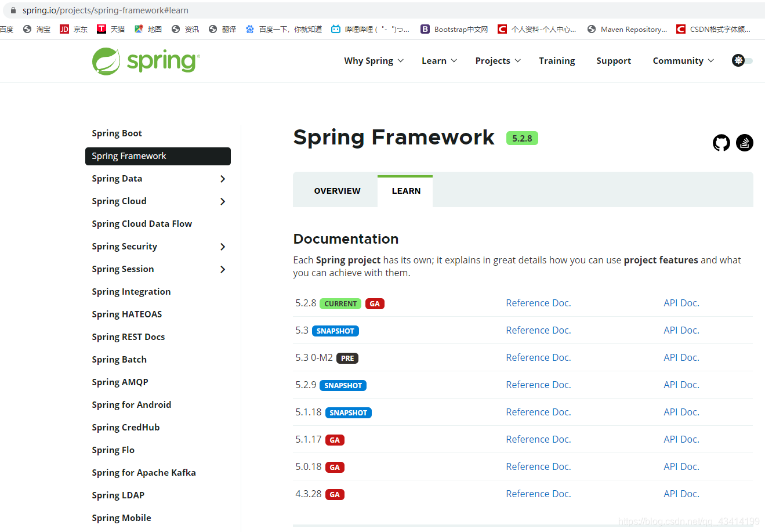Image resolution: width=765 pixels, height=532 pixels.
Task: Open Reference Doc. for 5.0.18
Action: pyautogui.click(x=538, y=466)
